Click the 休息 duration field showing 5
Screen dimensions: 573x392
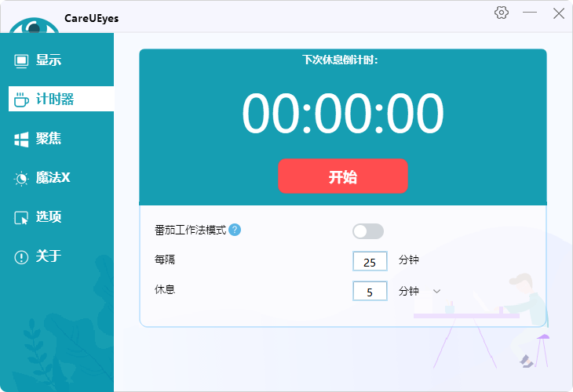pyautogui.click(x=370, y=292)
